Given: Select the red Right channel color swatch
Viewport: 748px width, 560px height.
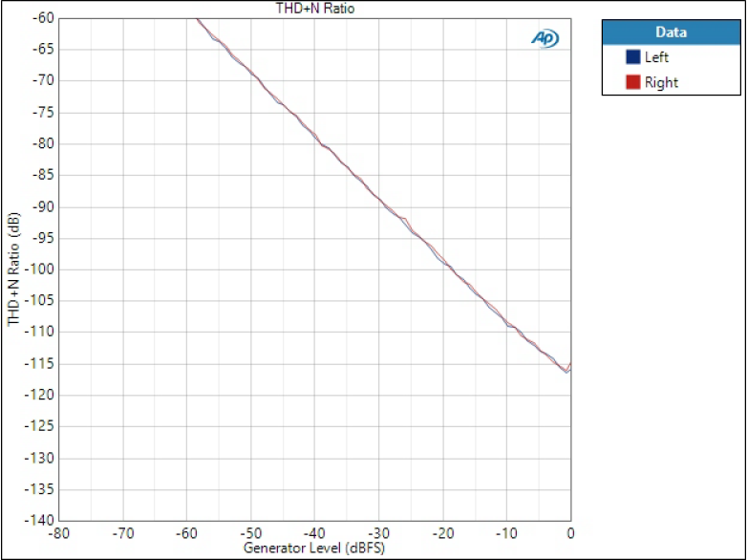Looking at the screenshot, I should [632, 81].
